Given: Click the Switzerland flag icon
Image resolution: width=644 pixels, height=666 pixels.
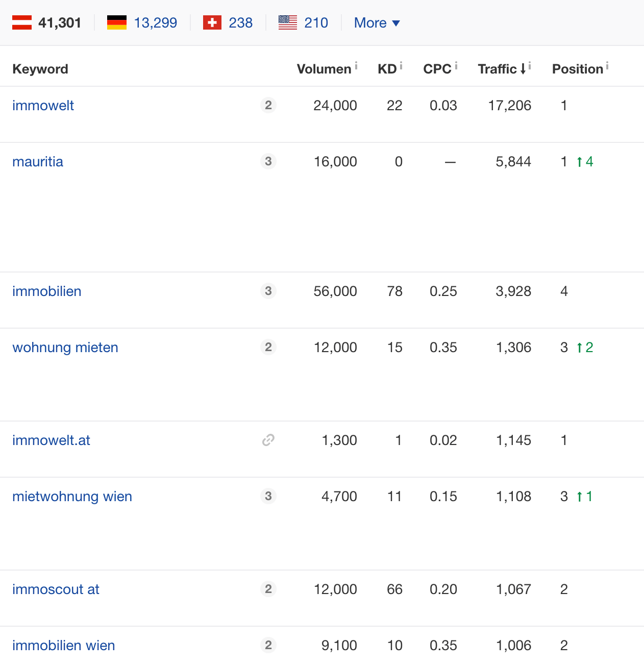Looking at the screenshot, I should pos(212,22).
